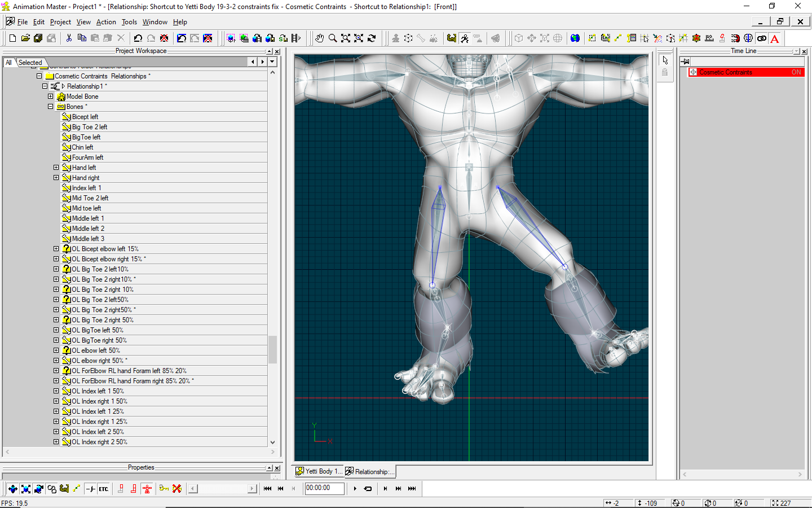The image size is (812, 508).
Task: Select the red letter A font tool
Action: coord(775,38)
